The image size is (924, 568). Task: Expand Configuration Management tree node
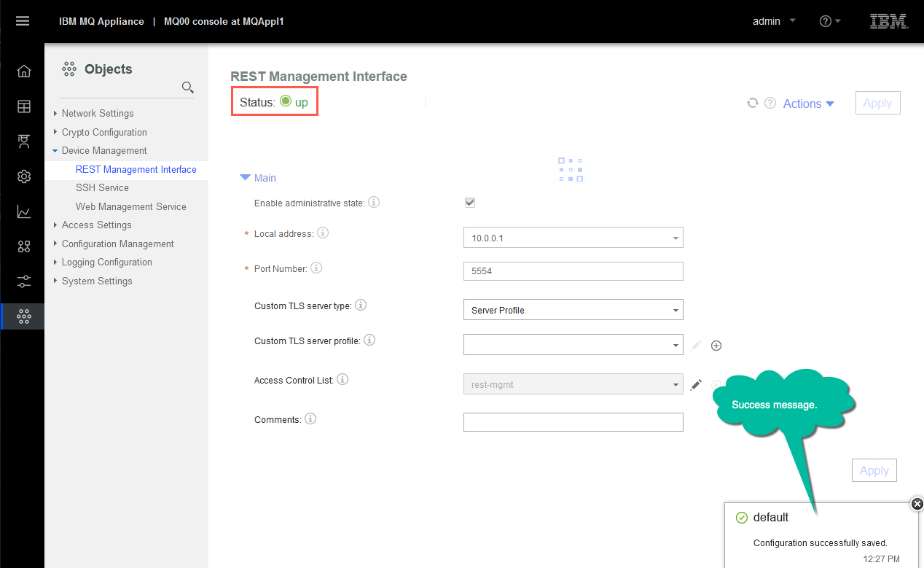(x=55, y=244)
